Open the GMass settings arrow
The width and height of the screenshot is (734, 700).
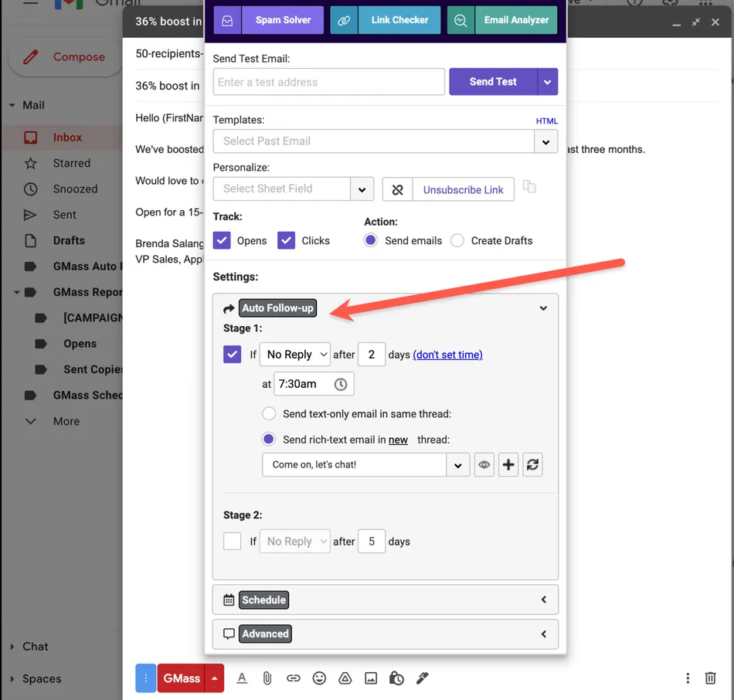pos(214,678)
